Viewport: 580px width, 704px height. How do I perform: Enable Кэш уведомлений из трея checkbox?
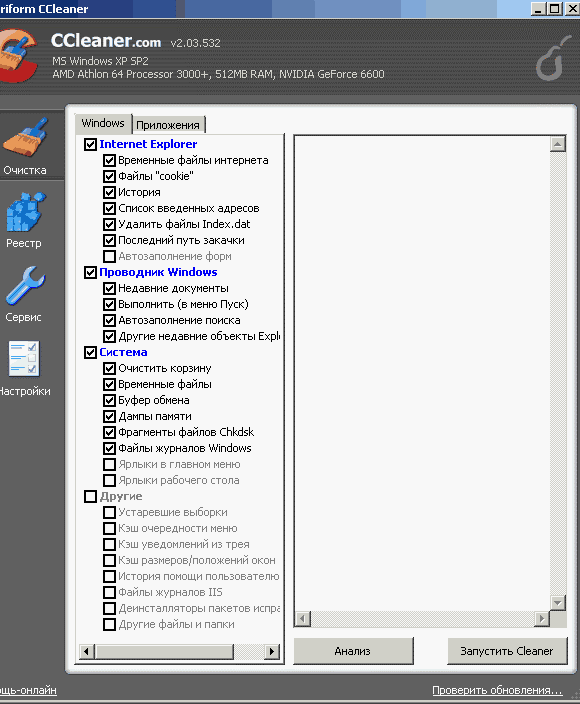click(x=109, y=544)
